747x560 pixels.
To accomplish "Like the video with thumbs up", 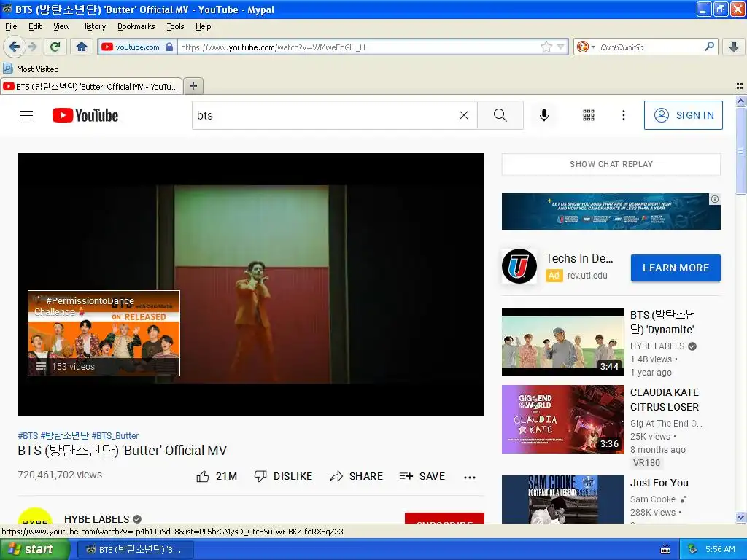I will [x=216, y=476].
